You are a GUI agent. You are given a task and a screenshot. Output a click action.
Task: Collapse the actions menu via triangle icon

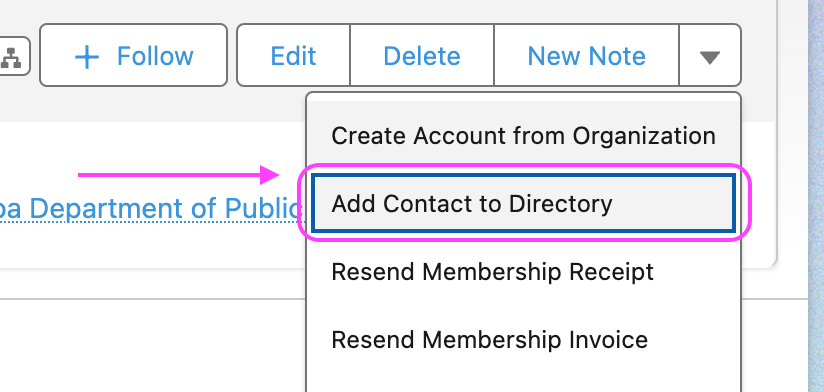tap(710, 57)
